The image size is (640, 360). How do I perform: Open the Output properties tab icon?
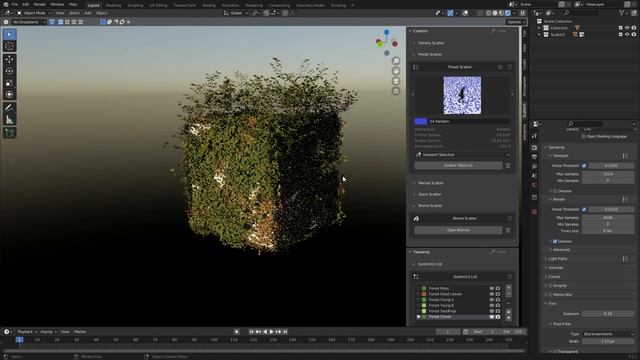[x=535, y=157]
